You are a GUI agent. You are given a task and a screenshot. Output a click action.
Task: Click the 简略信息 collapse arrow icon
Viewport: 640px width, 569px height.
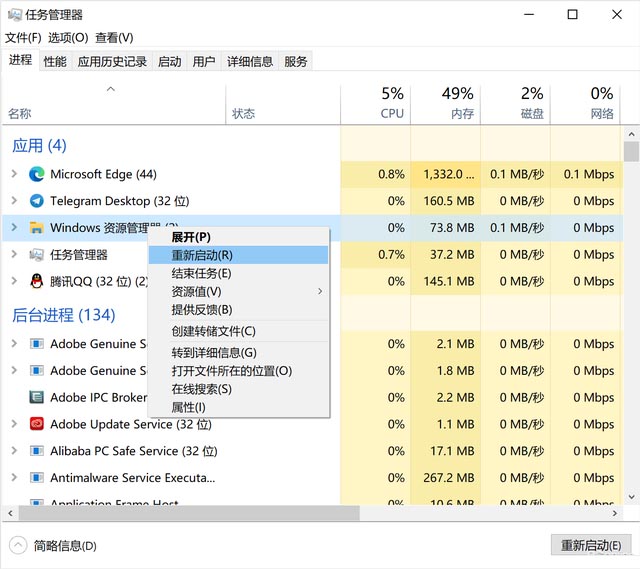point(18,545)
